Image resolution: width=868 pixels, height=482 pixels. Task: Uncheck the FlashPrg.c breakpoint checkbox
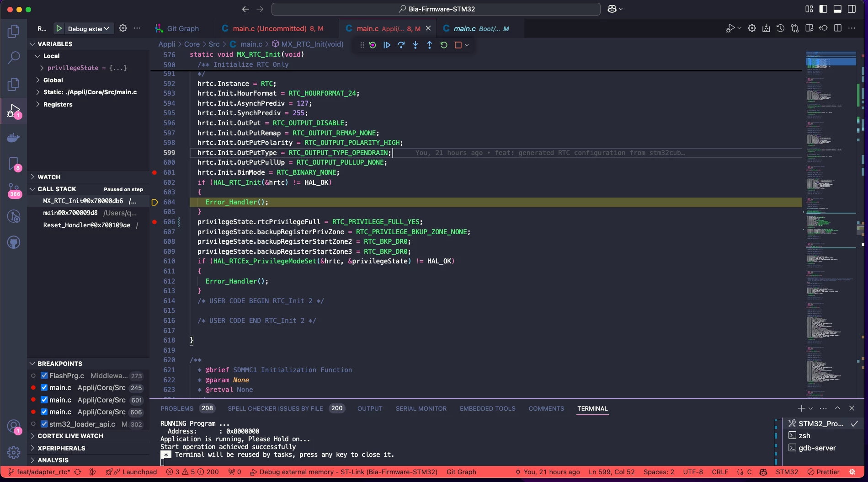pos(44,375)
